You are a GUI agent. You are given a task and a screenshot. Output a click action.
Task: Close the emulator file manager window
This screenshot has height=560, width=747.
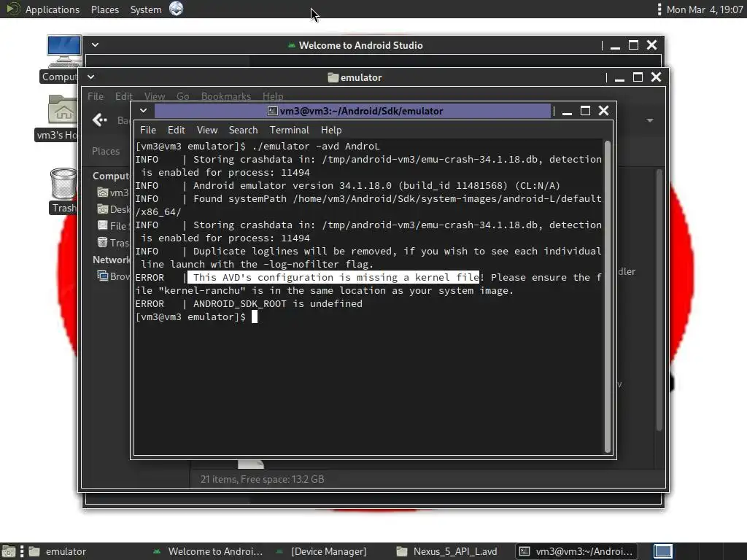click(x=656, y=77)
